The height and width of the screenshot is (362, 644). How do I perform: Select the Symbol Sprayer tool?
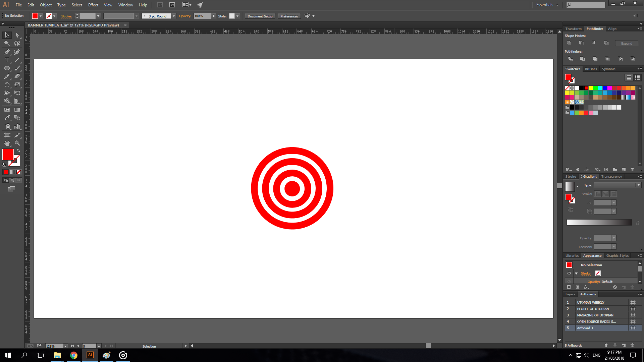click(7, 126)
